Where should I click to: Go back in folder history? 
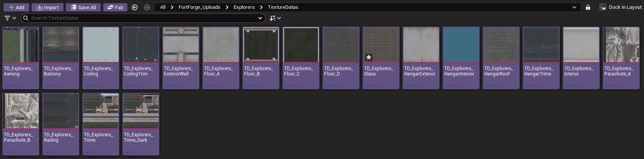pyautogui.click(x=135, y=7)
